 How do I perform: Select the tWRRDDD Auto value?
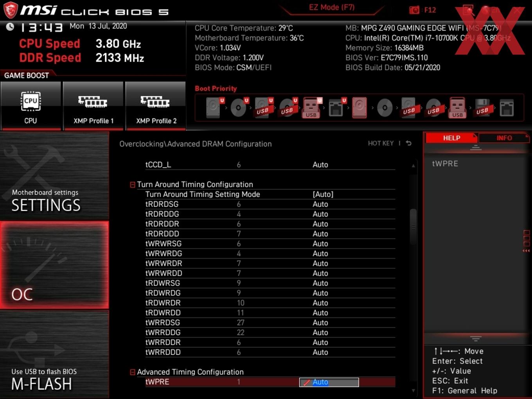(x=320, y=352)
